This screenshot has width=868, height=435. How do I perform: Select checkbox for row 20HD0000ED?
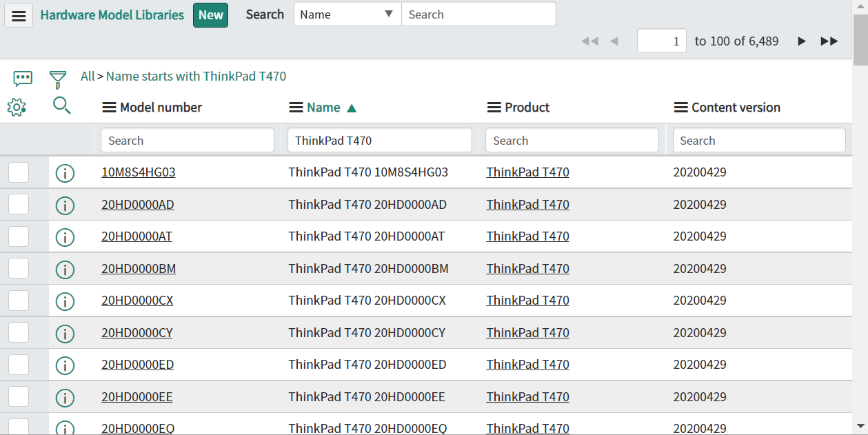19,365
